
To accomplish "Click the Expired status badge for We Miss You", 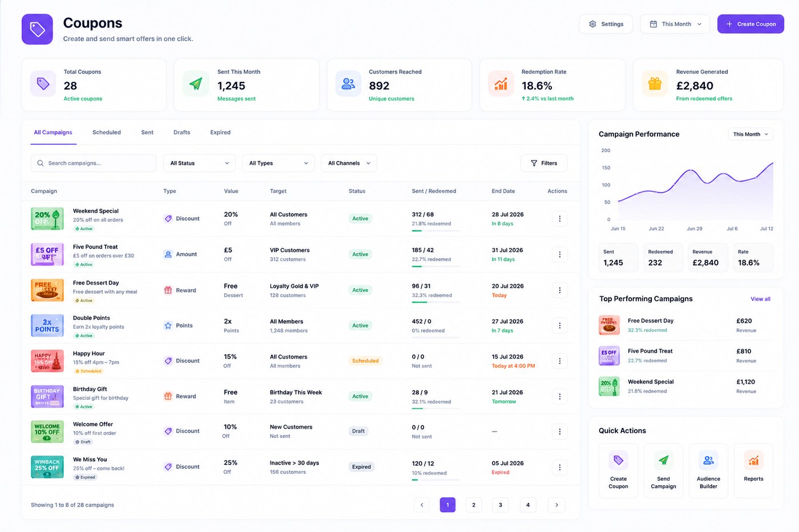I will [x=361, y=467].
